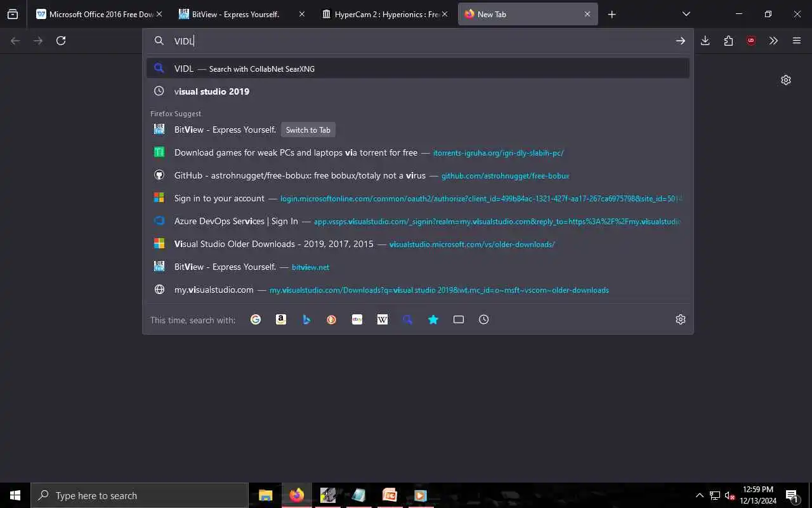Image resolution: width=812 pixels, height=508 pixels.
Task: Show more toolbar tools overflow chevron
Action: pos(773,41)
